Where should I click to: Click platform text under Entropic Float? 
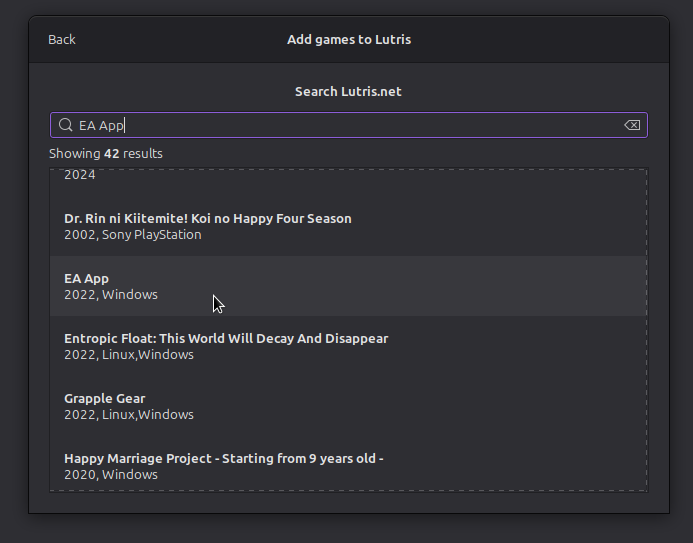[129, 355]
